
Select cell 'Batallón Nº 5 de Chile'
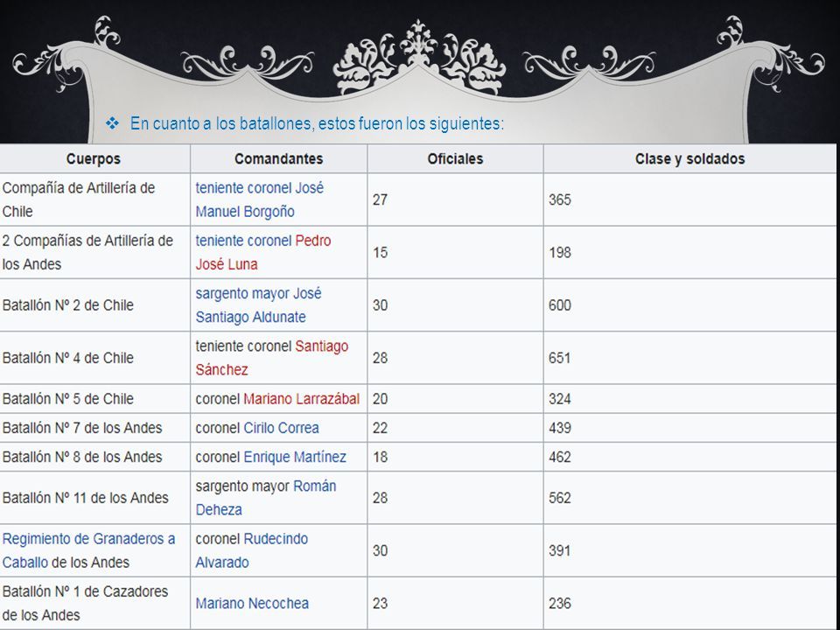[94, 399]
